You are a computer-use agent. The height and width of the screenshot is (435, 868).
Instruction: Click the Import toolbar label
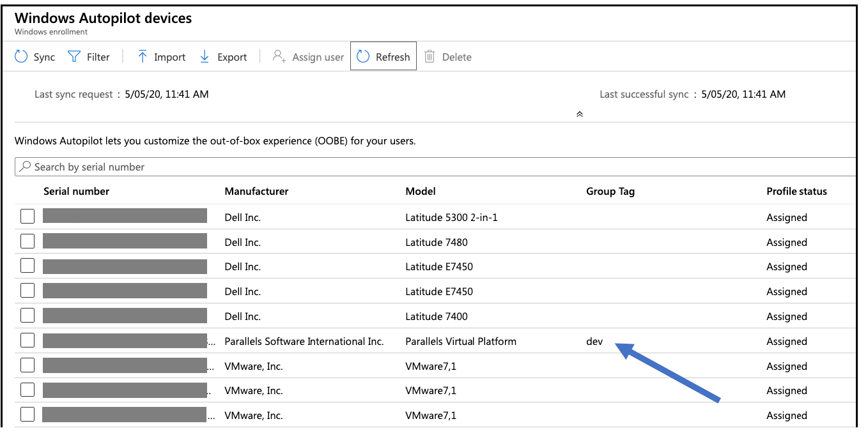pos(169,57)
